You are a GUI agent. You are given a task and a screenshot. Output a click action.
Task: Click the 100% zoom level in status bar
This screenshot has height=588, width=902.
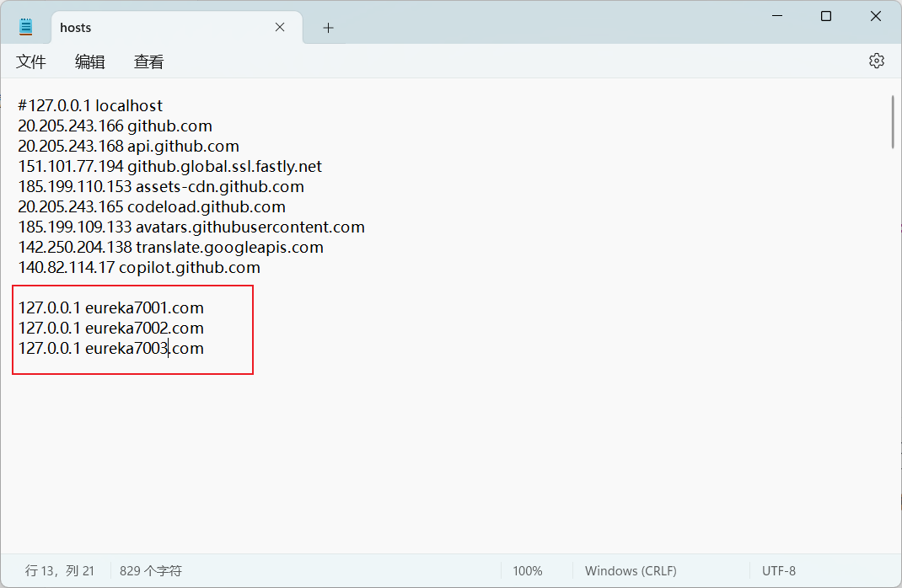pos(528,571)
